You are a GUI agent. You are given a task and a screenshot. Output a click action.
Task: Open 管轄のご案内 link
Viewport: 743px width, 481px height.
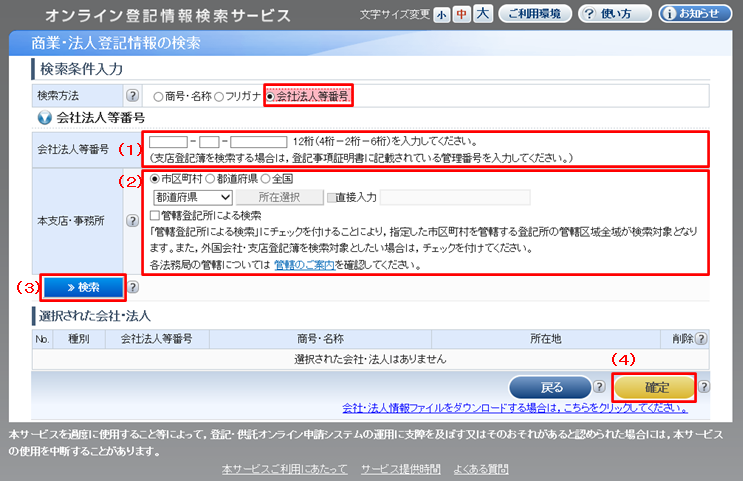[303, 266]
